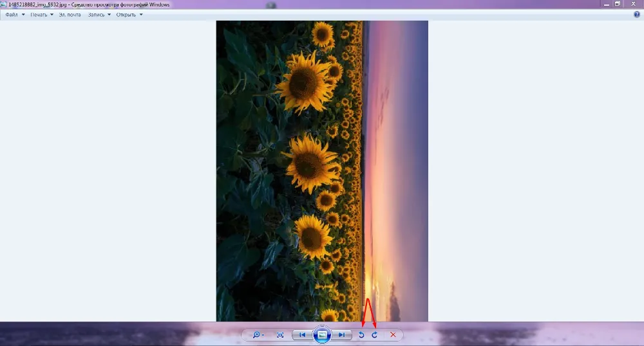Expand the Файл menu
The width and height of the screenshot is (644, 346).
[15, 15]
